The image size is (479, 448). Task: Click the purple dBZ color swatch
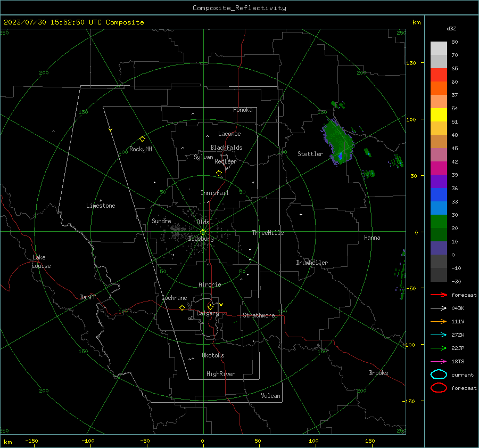(439, 181)
